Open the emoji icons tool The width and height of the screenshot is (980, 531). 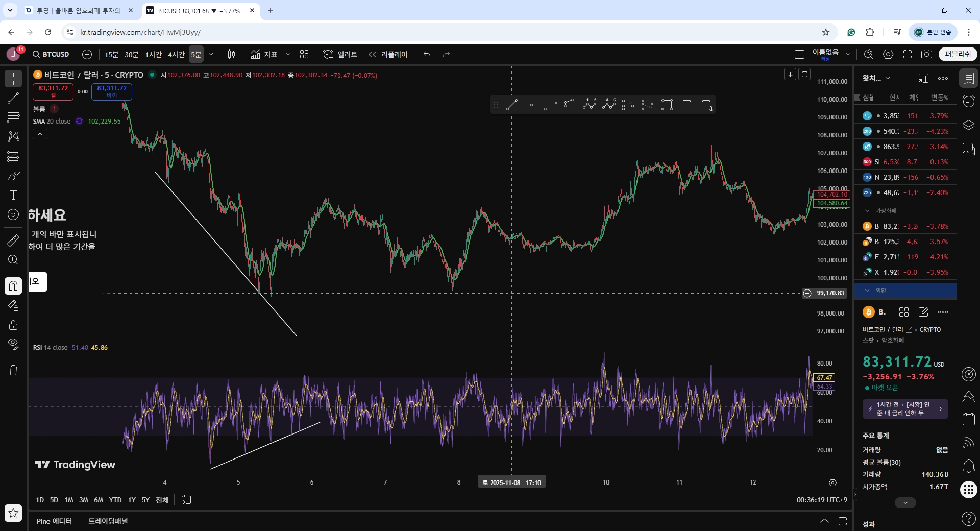click(13, 214)
